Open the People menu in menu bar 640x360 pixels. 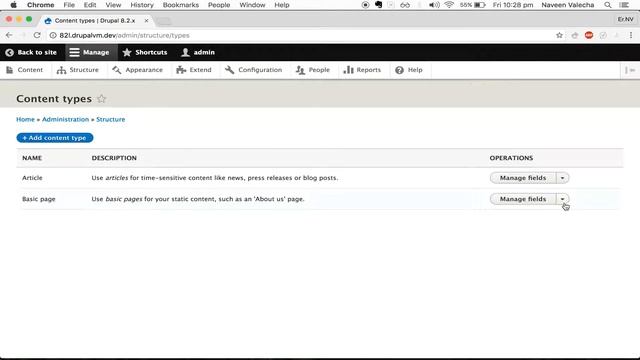click(219, 5)
